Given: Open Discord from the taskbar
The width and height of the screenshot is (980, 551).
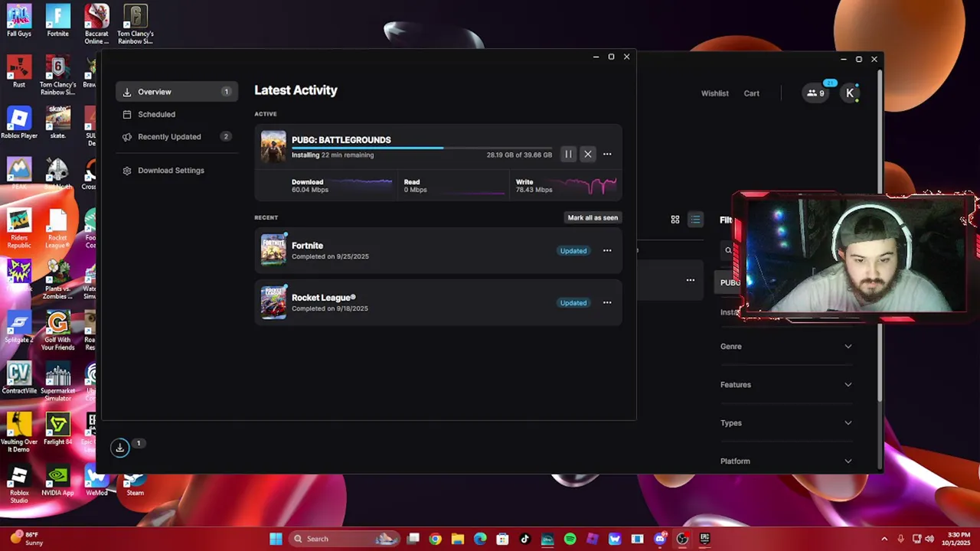Looking at the screenshot, I should [x=659, y=539].
